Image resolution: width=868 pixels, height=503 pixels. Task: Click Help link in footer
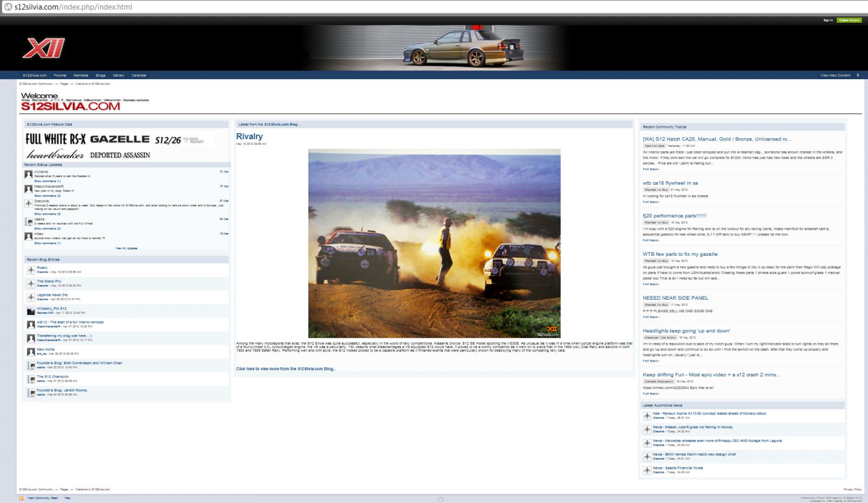67,498
